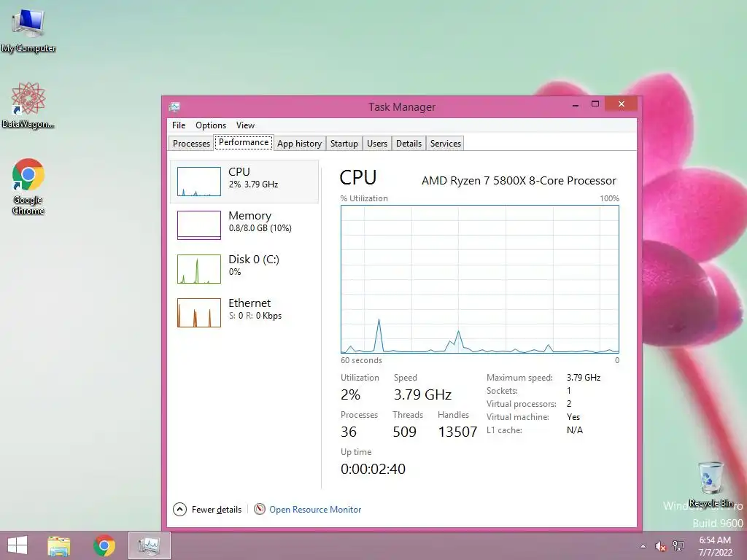
Task: Select the Memory mini graph thumbnail
Action: pyautogui.click(x=199, y=225)
